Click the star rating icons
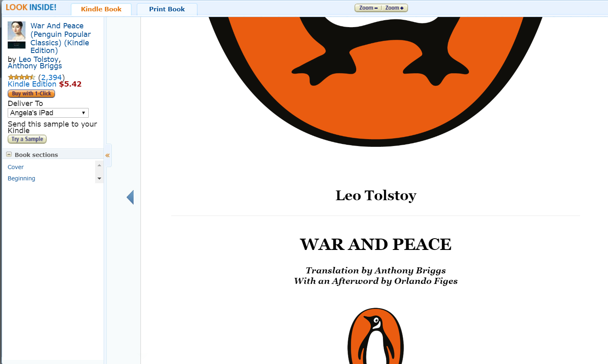Screen dimensions: 608x364 tap(22, 77)
